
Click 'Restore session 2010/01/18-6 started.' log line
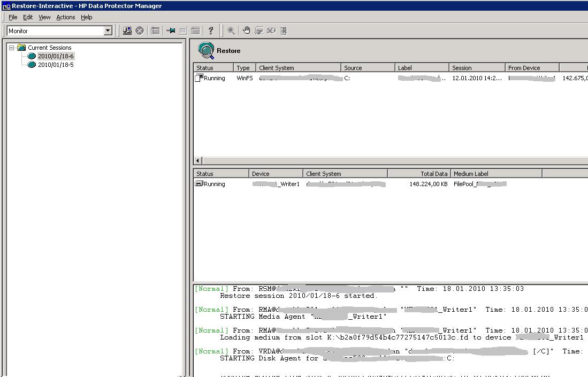click(299, 296)
